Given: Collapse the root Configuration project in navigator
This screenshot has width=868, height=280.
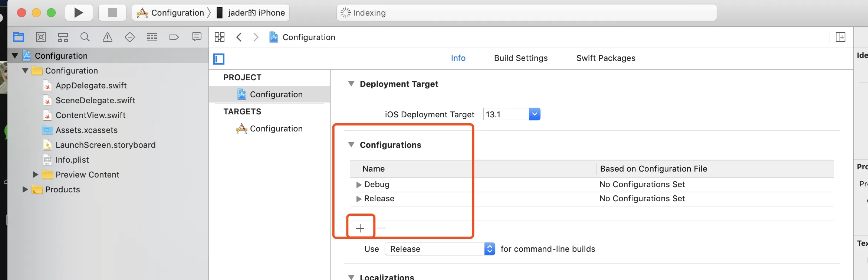Looking at the screenshot, I should pos(15,56).
